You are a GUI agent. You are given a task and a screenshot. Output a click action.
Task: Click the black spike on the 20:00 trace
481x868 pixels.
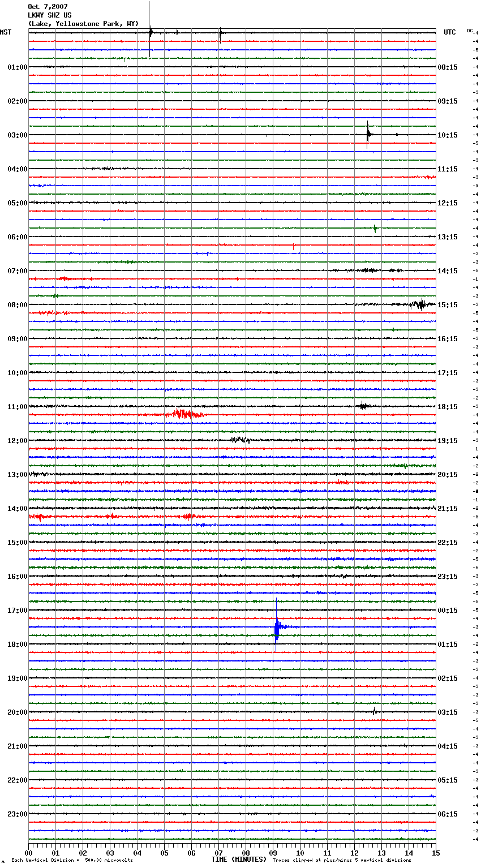coord(374,711)
